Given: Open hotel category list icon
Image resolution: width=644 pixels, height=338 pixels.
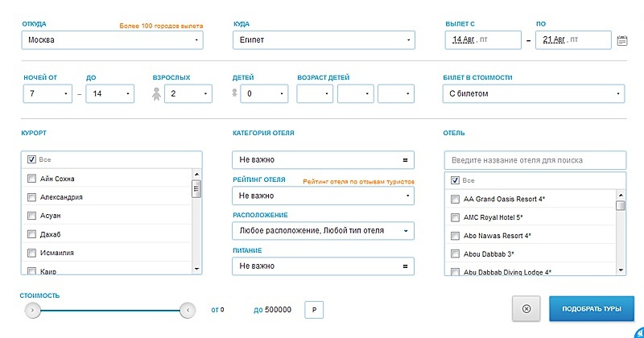Looking at the screenshot, I should [x=405, y=160].
